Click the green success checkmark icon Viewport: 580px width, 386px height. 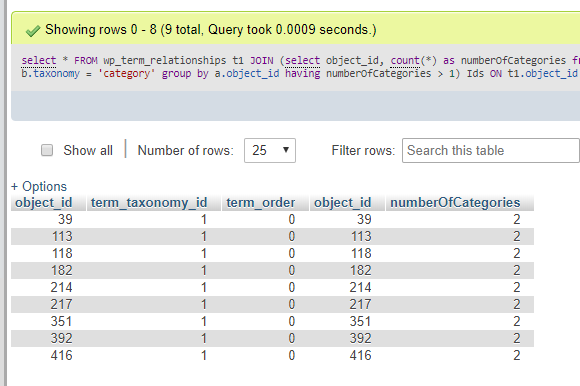[33, 31]
